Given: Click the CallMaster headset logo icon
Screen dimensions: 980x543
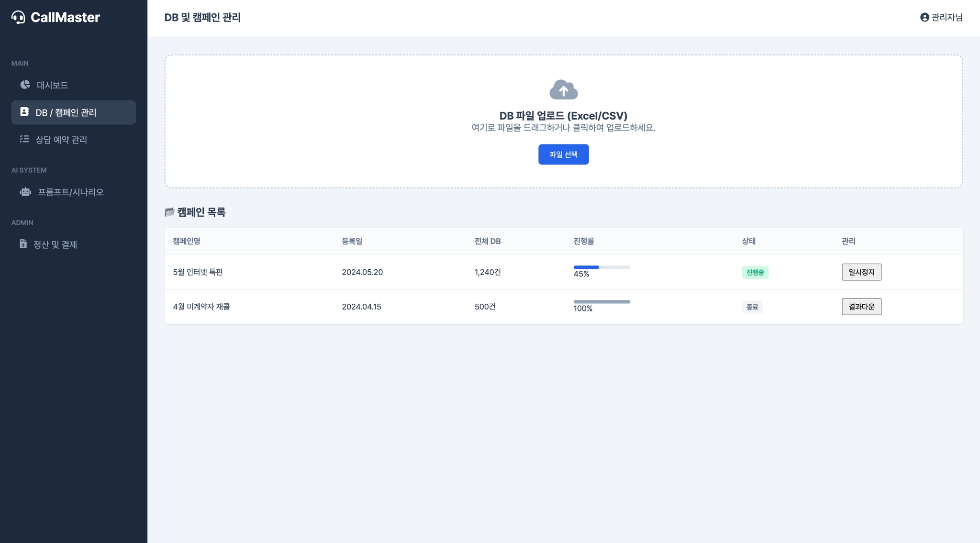Looking at the screenshot, I should point(18,17).
